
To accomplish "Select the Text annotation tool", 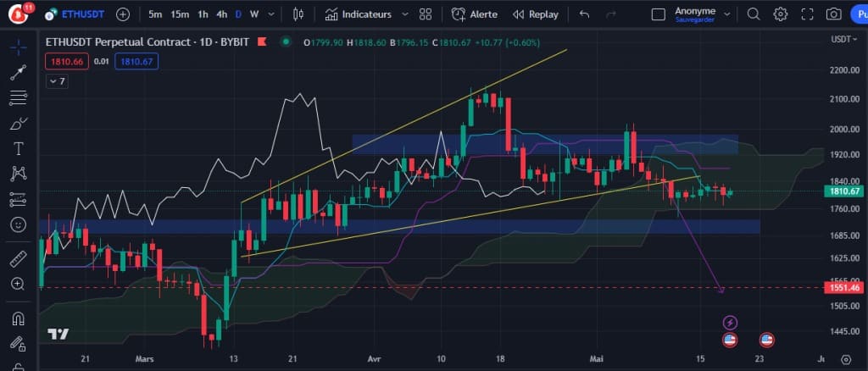I will [19, 148].
